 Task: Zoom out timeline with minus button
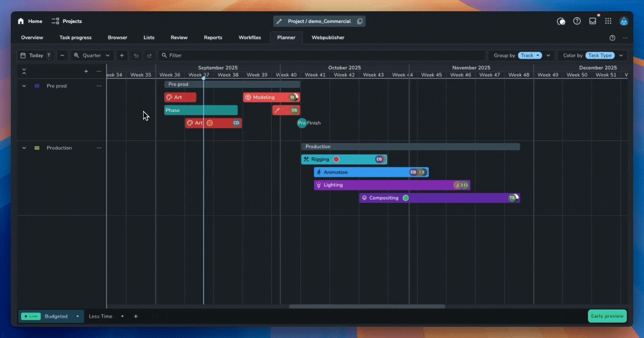click(x=62, y=55)
